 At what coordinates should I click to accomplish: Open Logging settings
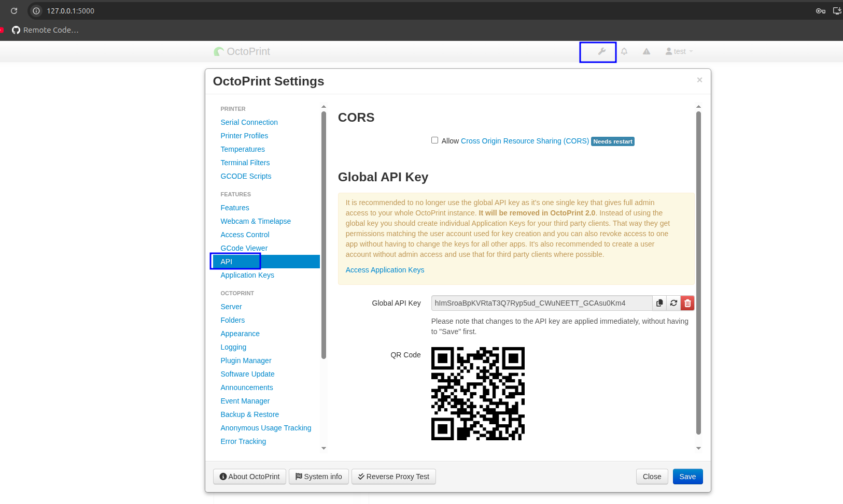coord(233,347)
